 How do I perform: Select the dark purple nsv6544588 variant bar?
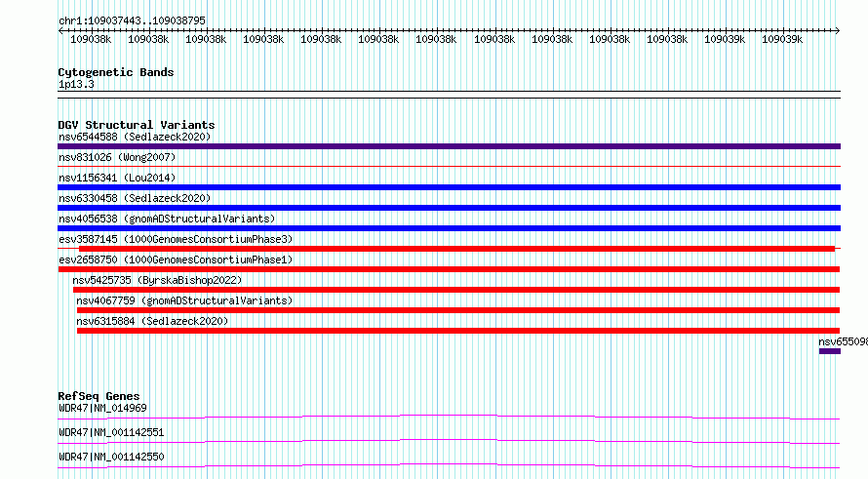click(449, 146)
